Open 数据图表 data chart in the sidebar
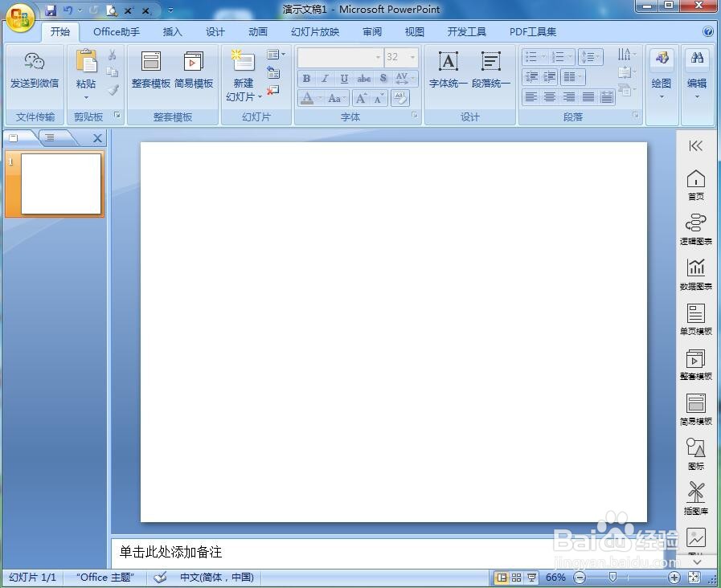721x588 pixels. (x=696, y=275)
